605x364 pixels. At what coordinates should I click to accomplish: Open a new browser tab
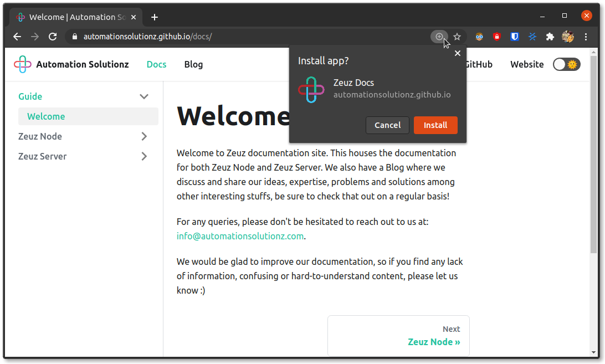pyautogui.click(x=155, y=17)
